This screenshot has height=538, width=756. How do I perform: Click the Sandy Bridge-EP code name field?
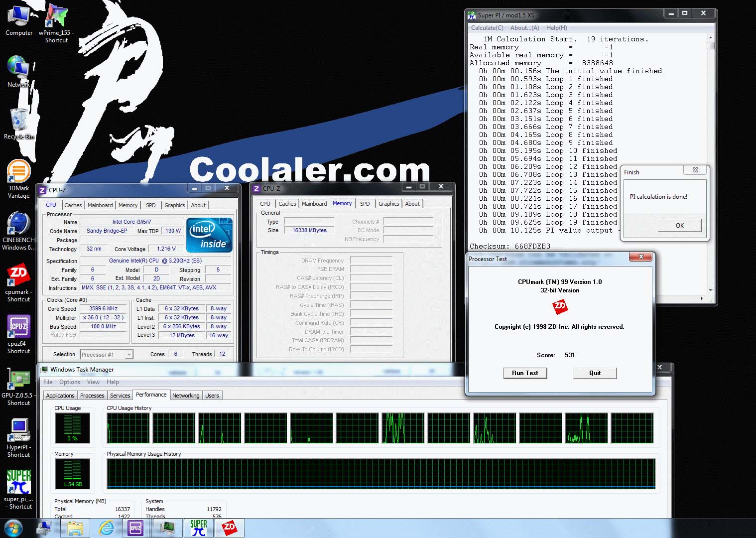point(107,231)
